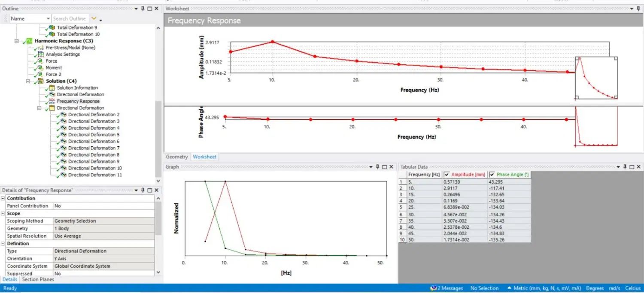
Task: Toggle the Amplitude [mm] column checkbox
Action: coord(447,175)
